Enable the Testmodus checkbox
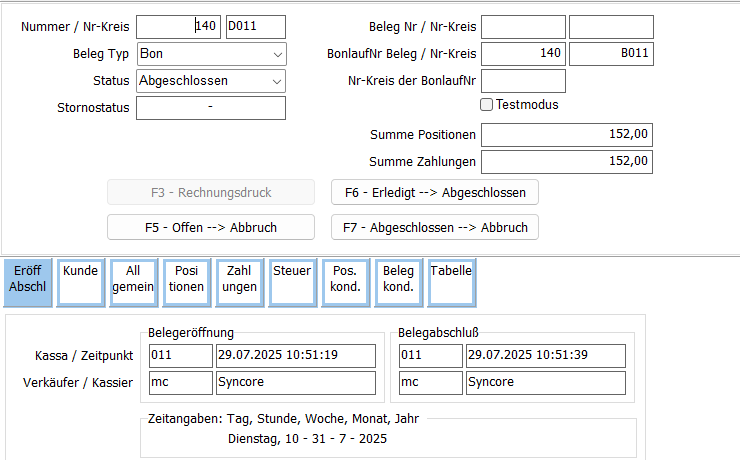740x460 pixels. coord(487,105)
